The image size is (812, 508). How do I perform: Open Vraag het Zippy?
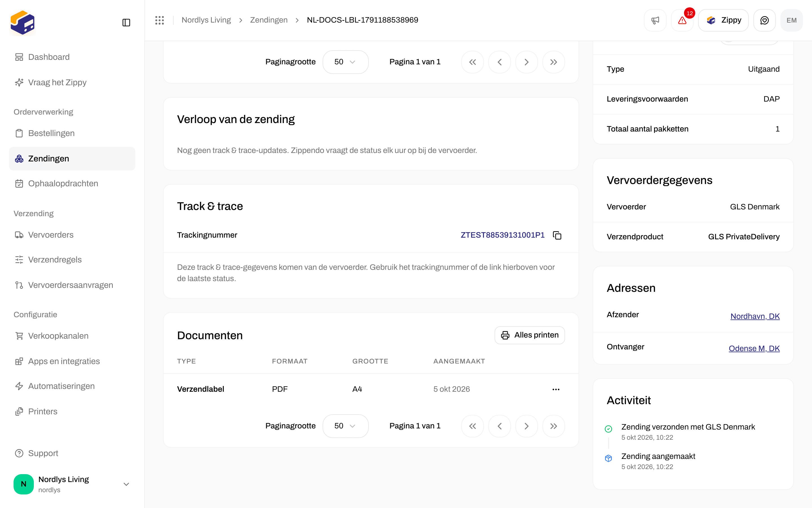pyautogui.click(x=72, y=82)
